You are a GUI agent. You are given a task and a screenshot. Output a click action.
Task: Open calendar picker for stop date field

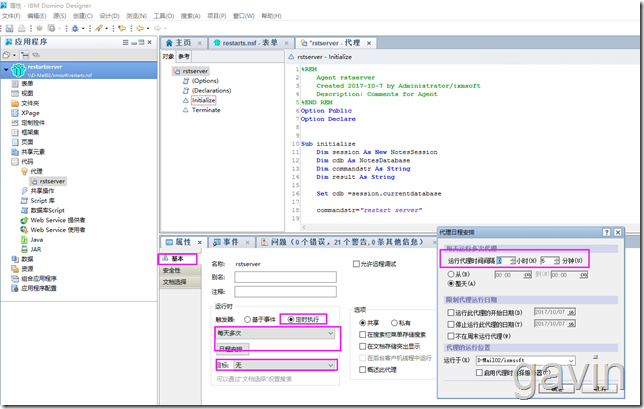[571, 324]
